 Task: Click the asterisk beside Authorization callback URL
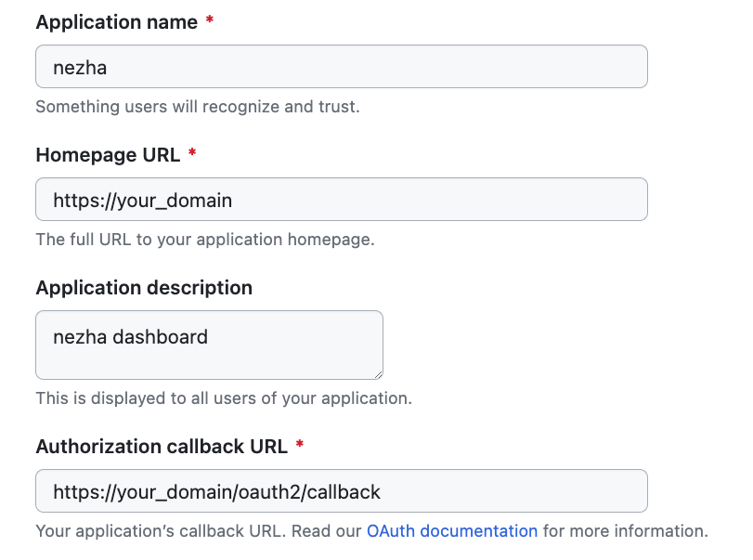click(299, 446)
